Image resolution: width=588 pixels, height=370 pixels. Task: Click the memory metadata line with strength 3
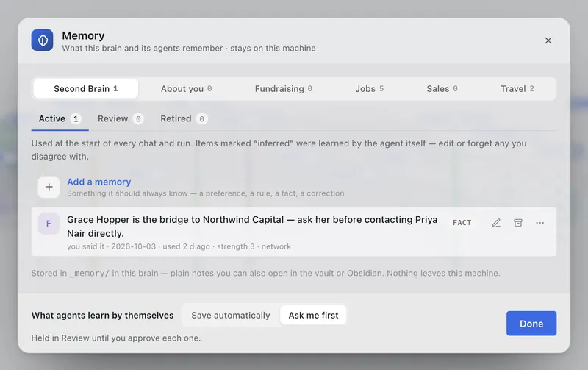[179, 246]
